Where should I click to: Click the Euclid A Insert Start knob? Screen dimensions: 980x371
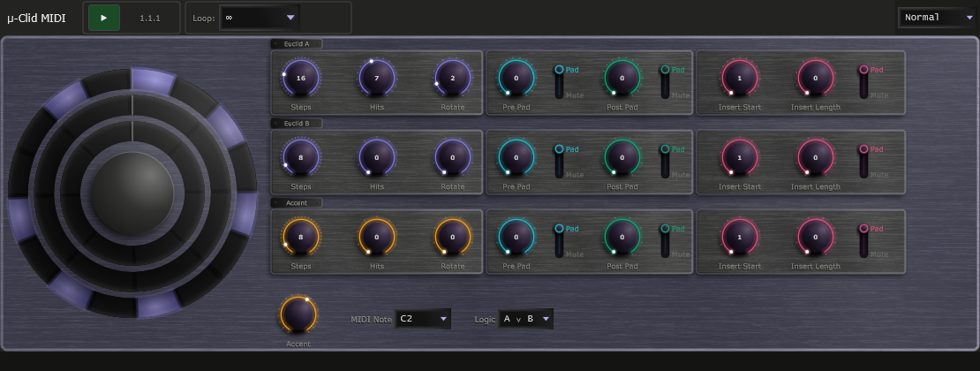pos(739,78)
